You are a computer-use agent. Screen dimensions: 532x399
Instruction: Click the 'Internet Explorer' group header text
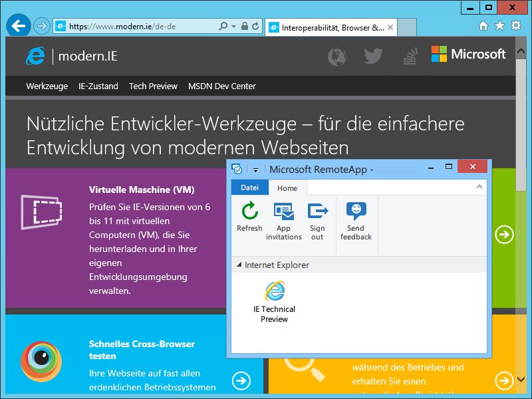[277, 265]
